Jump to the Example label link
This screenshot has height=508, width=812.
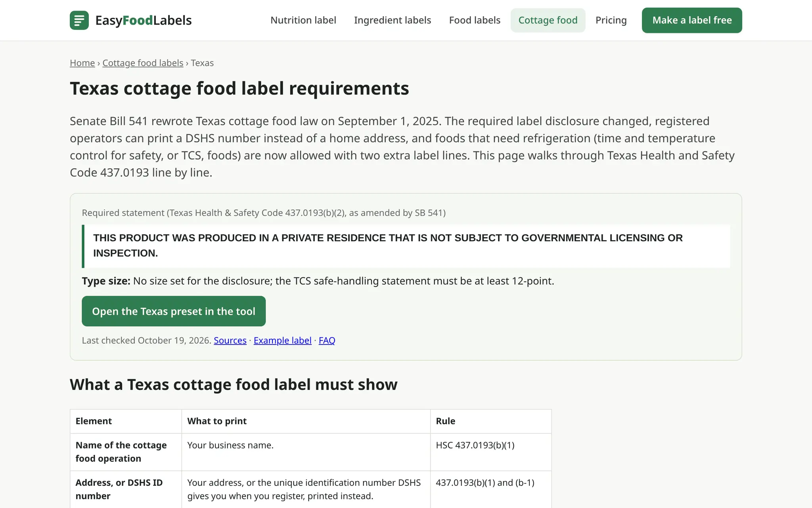click(282, 341)
